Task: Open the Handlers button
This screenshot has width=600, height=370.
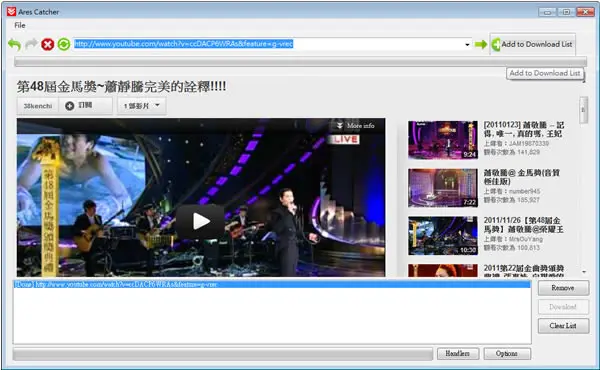Action: pyautogui.click(x=458, y=354)
